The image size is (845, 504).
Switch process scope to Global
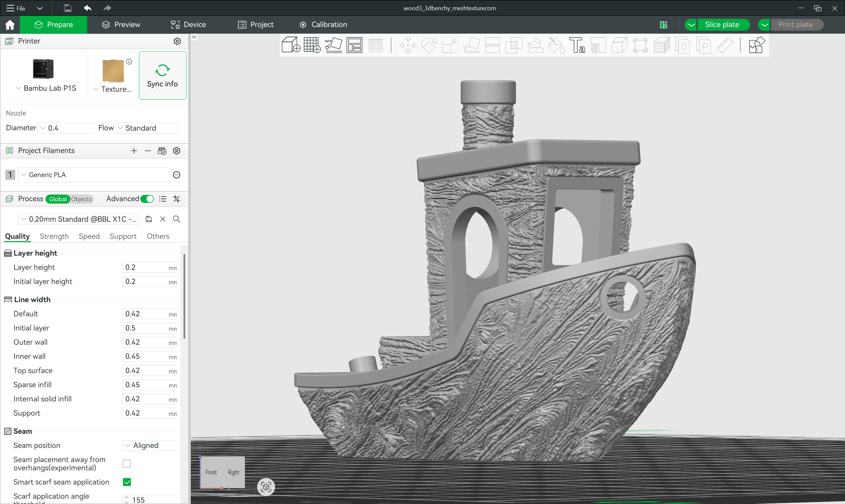(58, 199)
